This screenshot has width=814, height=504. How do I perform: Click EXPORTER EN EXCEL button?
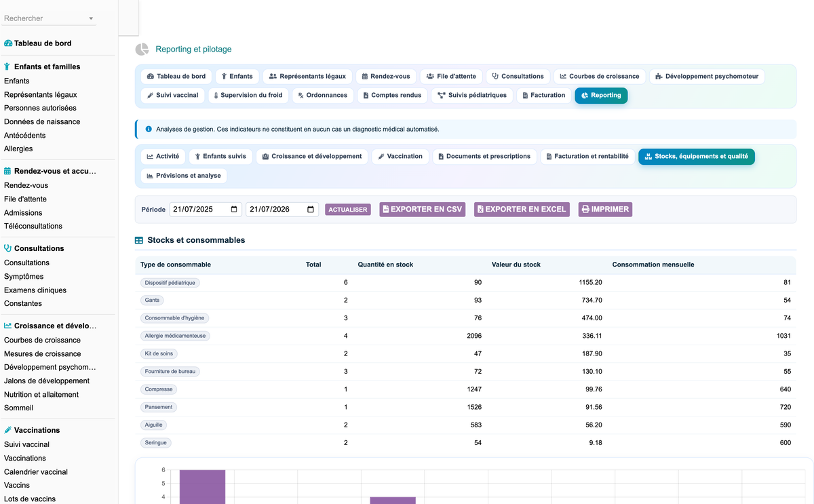click(522, 209)
